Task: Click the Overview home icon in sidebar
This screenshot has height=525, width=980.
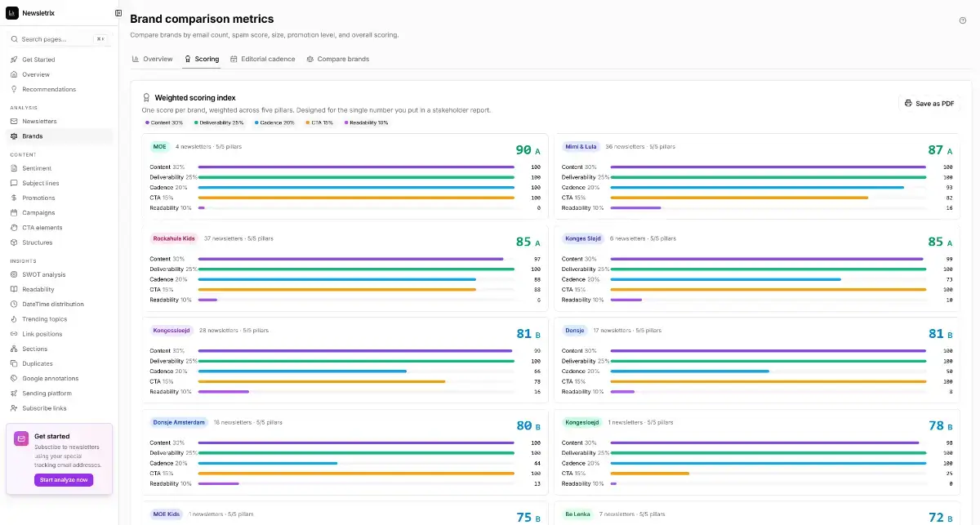Action: pyautogui.click(x=14, y=74)
